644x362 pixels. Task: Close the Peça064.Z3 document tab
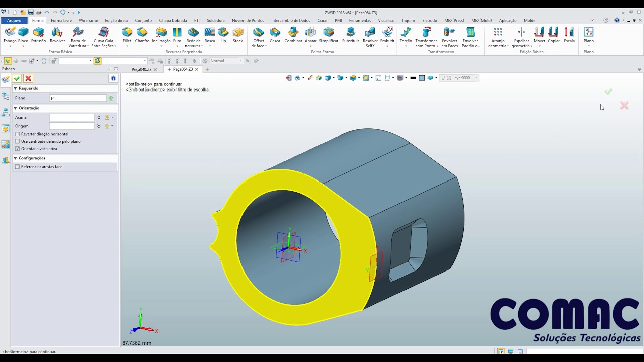197,69
